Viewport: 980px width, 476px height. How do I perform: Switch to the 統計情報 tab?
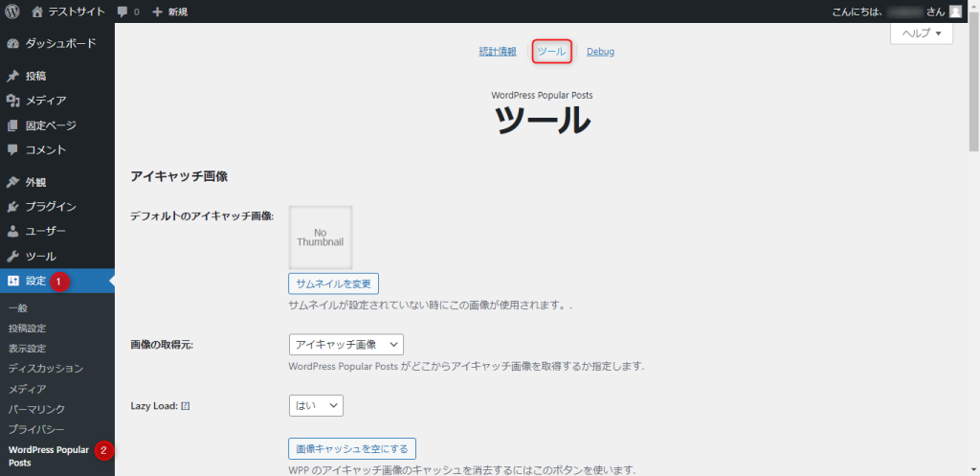point(498,52)
